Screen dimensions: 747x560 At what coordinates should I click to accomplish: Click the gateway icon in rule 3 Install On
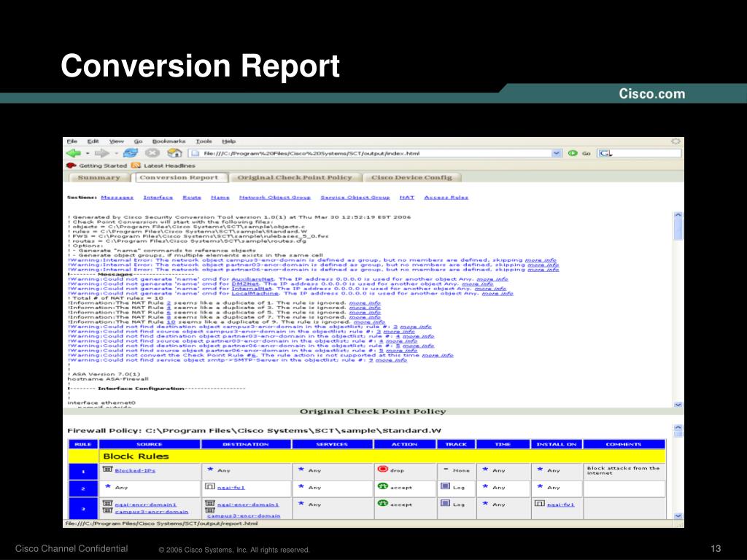539,503
